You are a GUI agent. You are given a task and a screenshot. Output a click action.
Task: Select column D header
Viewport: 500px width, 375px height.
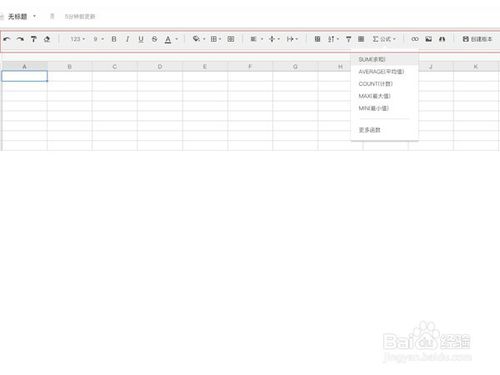tap(160, 67)
